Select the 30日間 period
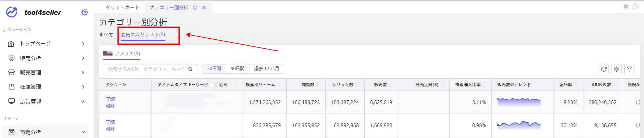Viewport: 644px width, 138px height. [214, 69]
